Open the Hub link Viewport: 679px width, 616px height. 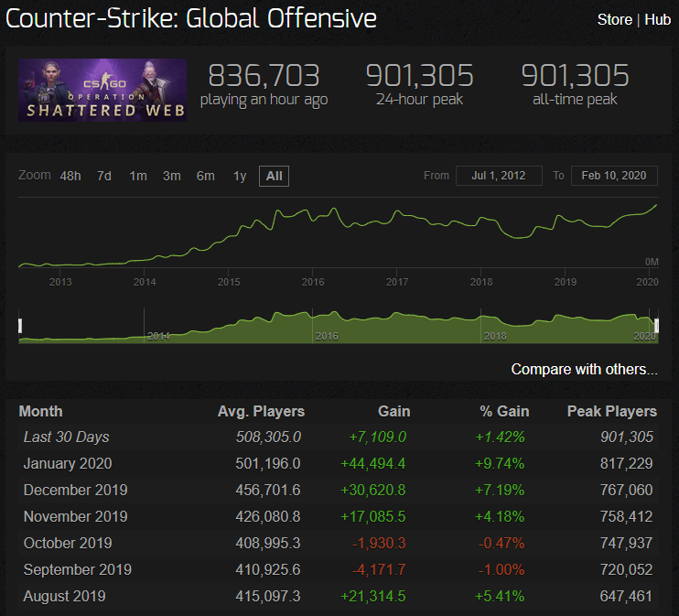coord(657,19)
